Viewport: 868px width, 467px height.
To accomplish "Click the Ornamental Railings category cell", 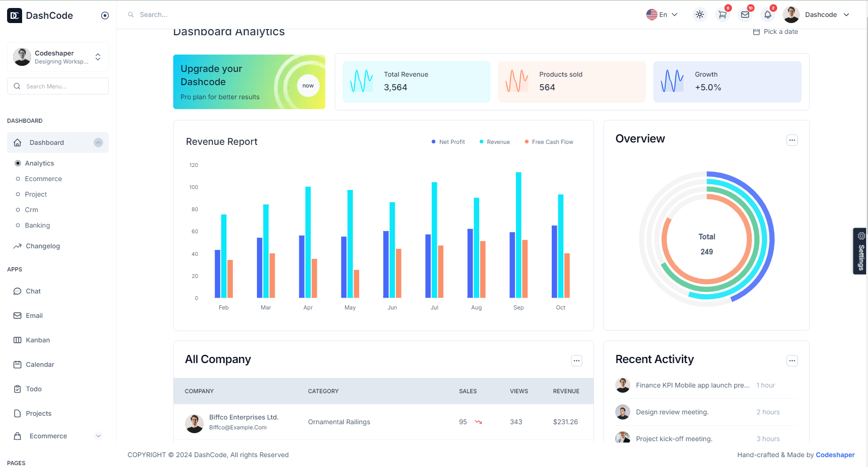I will pyautogui.click(x=339, y=422).
